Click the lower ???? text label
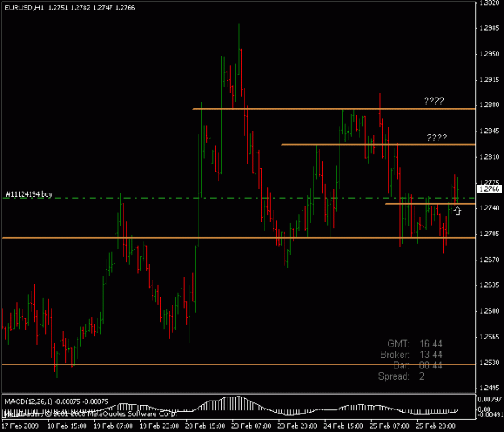504x432 pixels. coord(436,138)
